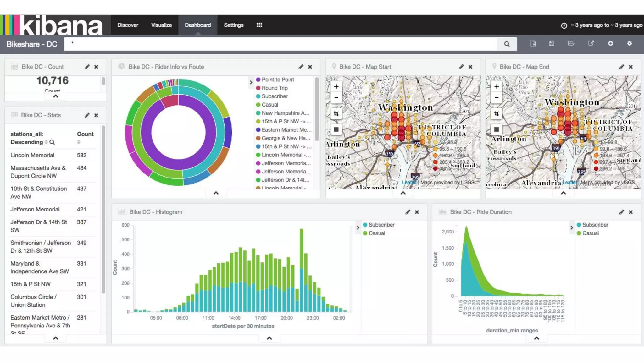Click the Add Visualization plus icon
The height and width of the screenshot is (362, 644).
(610, 43)
